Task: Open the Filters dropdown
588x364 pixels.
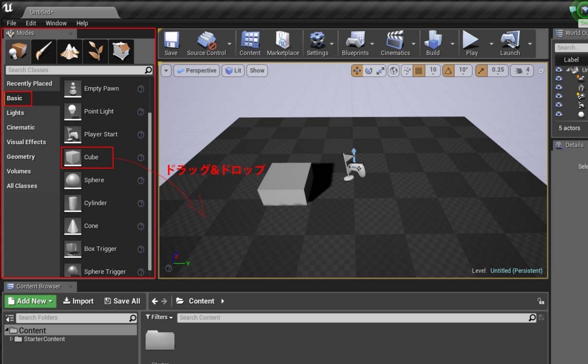Action: pyautogui.click(x=159, y=317)
